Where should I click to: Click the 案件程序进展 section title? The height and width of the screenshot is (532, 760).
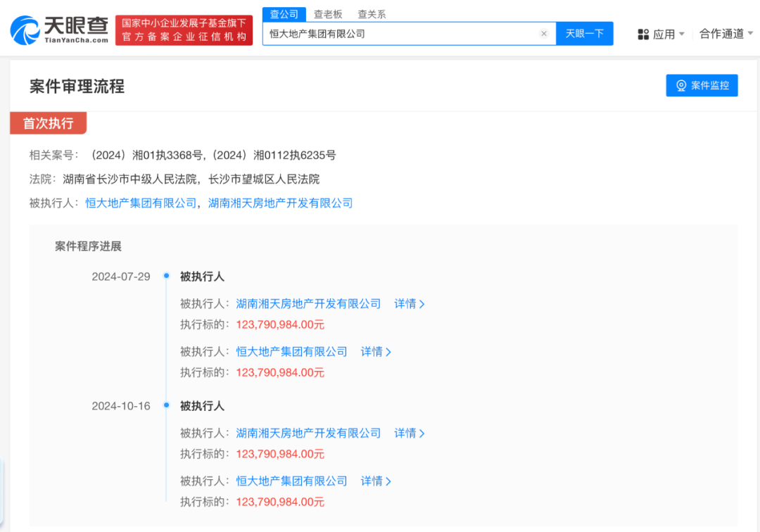(88, 246)
